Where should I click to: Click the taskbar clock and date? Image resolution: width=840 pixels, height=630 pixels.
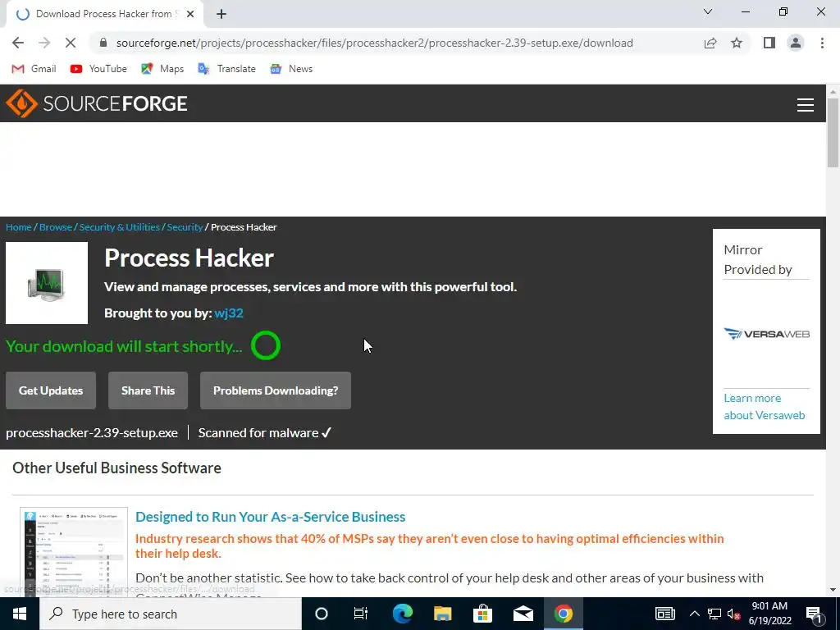coord(769,614)
